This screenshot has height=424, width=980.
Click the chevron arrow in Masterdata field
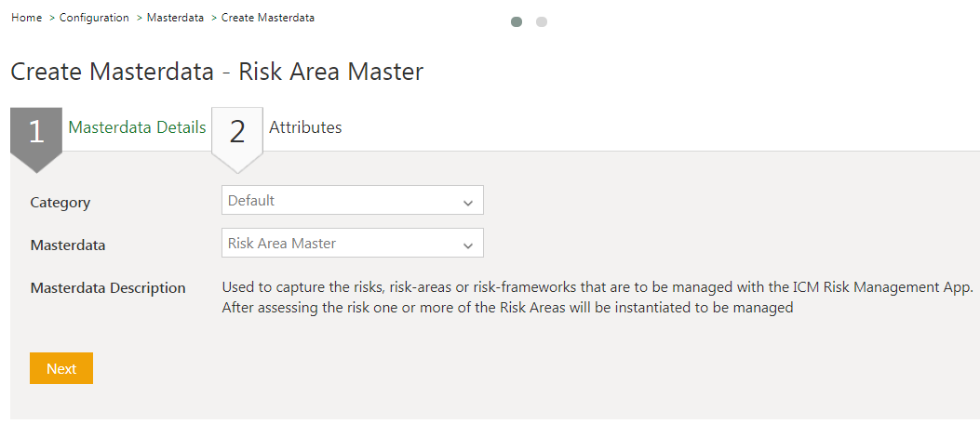click(x=467, y=245)
